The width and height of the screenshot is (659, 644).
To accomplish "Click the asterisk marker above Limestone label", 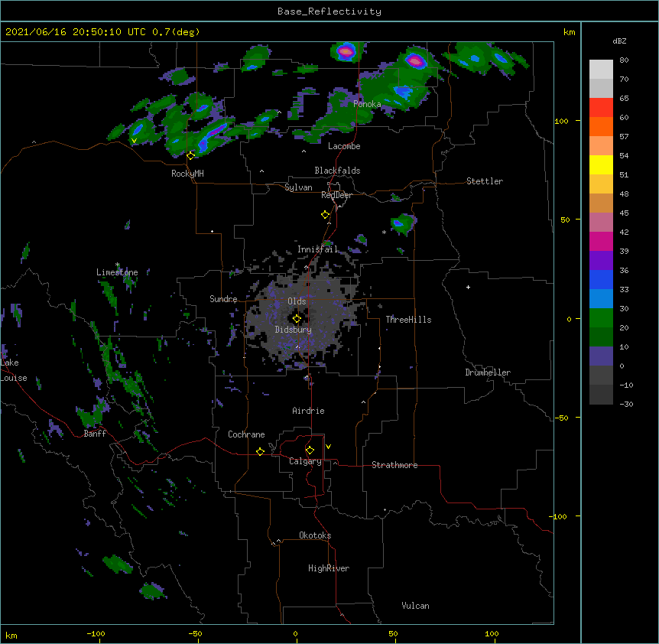I will [117, 265].
